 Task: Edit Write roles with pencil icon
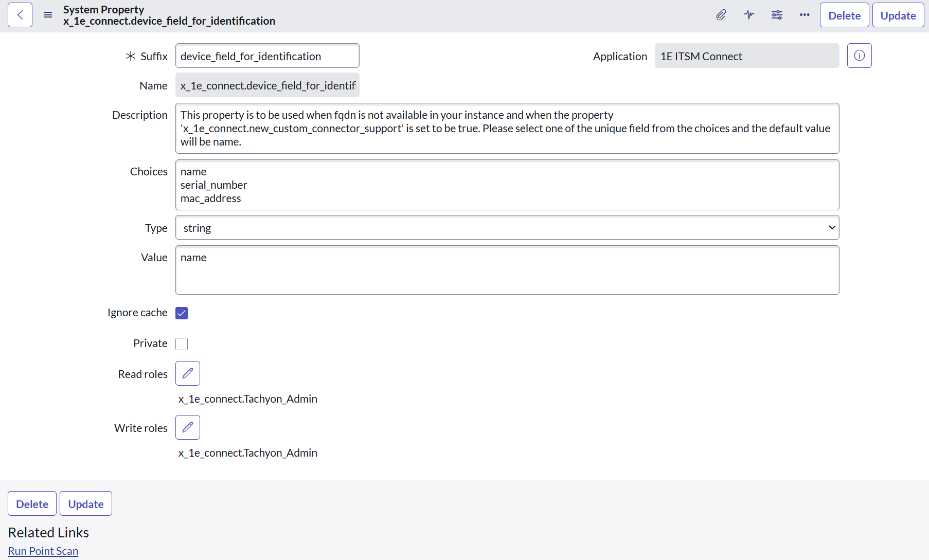click(x=188, y=427)
